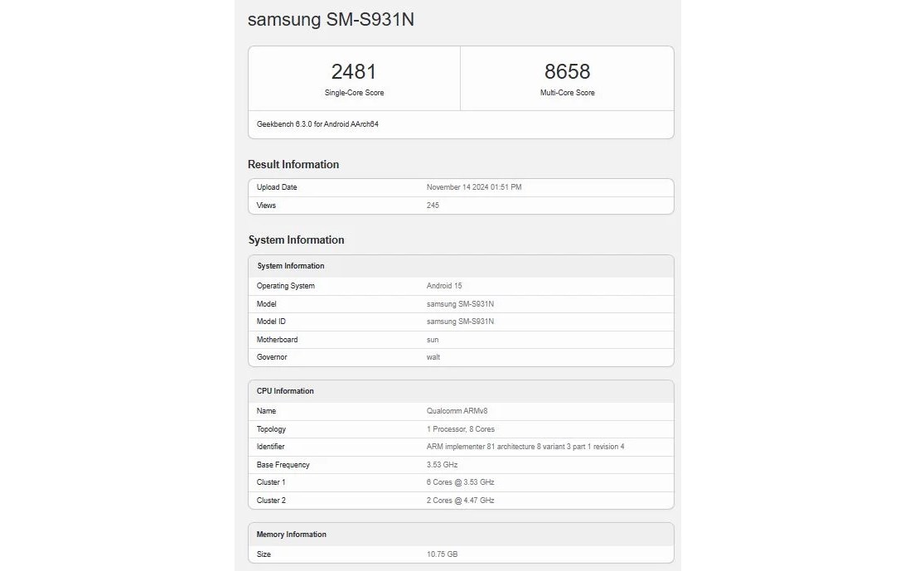The width and height of the screenshot is (924, 571).
Task: Select samsung SM-S931N value in Model ID row
Action: [460, 322]
